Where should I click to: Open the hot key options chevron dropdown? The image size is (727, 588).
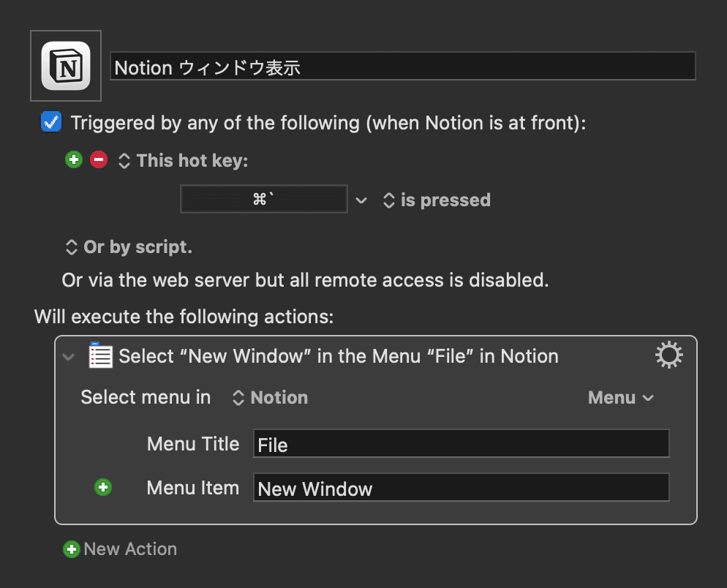point(361,200)
